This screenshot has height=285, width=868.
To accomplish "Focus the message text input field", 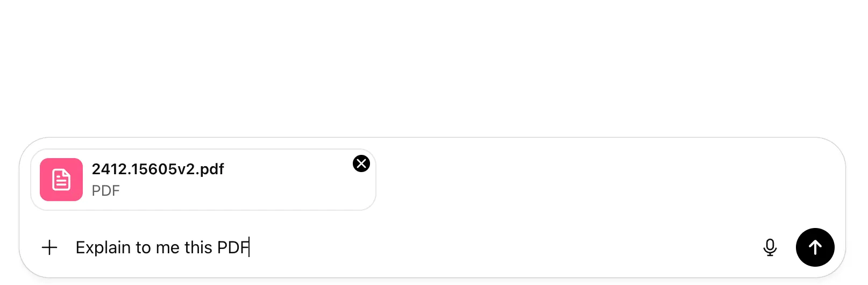I will click(430, 247).
